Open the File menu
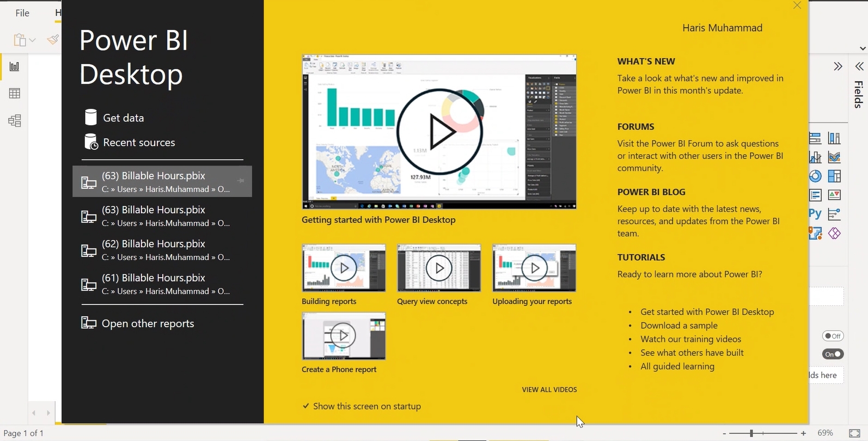Image resolution: width=868 pixels, height=441 pixels. 22,13
